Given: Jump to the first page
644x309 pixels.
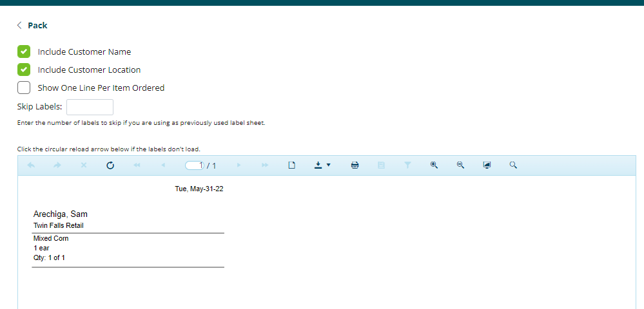Looking at the screenshot, I should tap(137, 165).
